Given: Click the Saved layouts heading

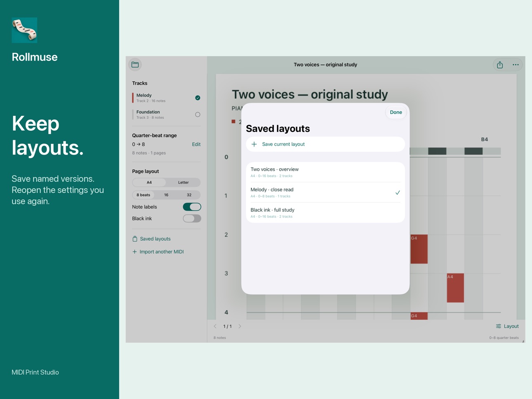Looking at the screenshot, I should tap(278, 129).
